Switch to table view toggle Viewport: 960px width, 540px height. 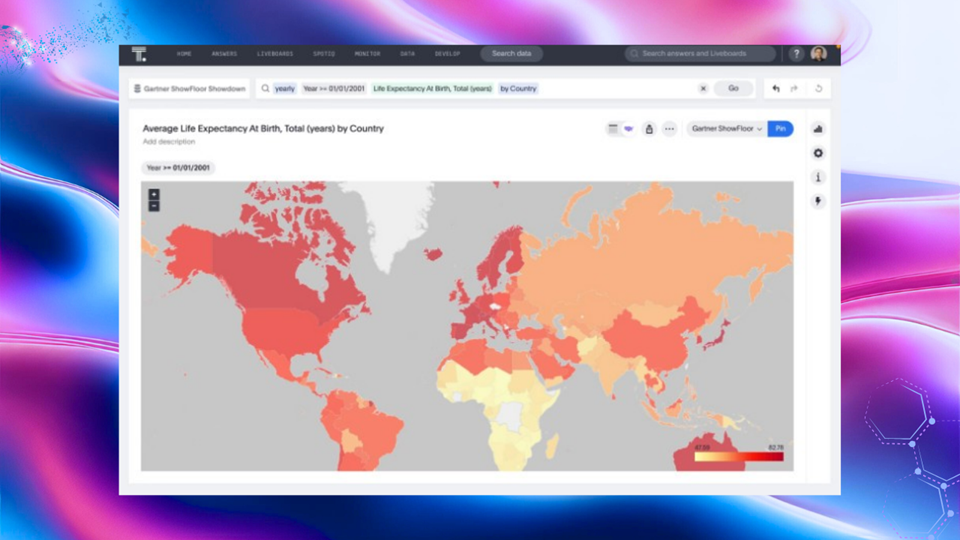(613, 129)
